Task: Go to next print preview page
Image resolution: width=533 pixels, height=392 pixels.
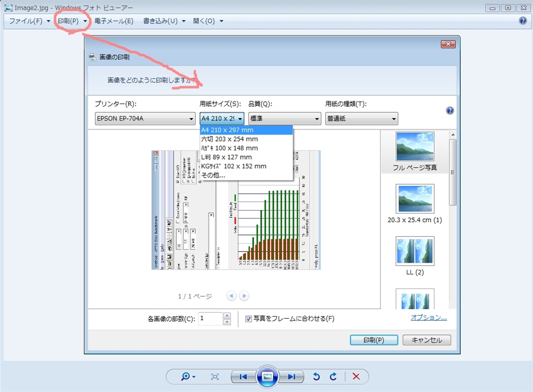Action: (244, 296)
